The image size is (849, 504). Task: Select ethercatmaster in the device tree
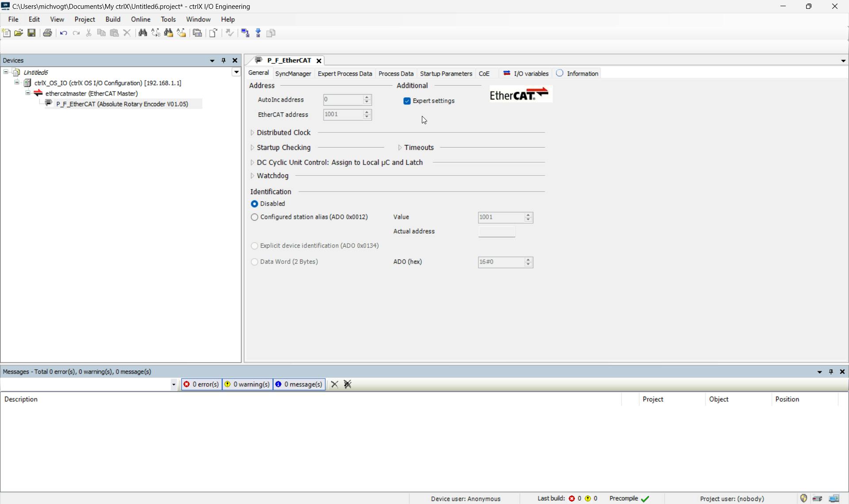(x=91, y=94)
